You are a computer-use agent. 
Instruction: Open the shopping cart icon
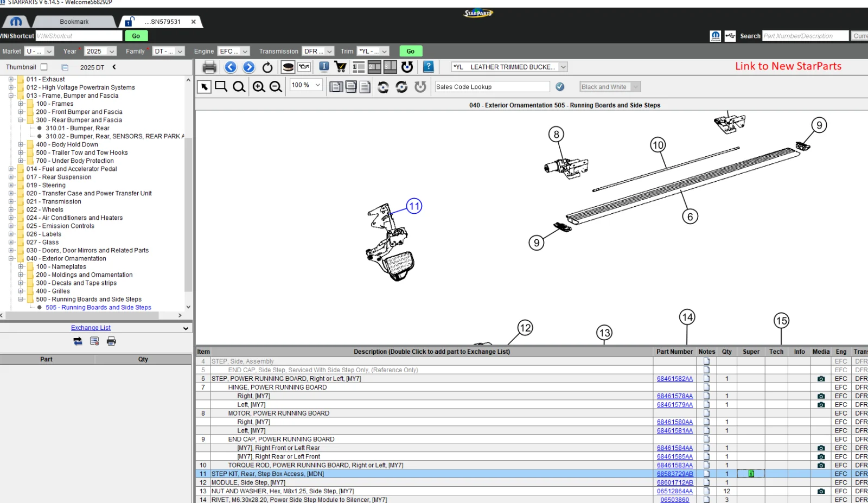(341, 67)
